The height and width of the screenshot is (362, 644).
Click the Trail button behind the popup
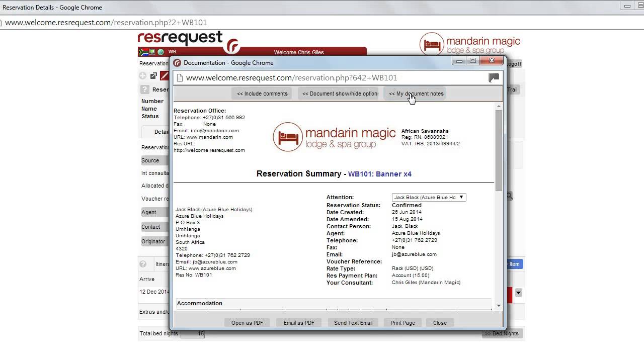point(512,89)
